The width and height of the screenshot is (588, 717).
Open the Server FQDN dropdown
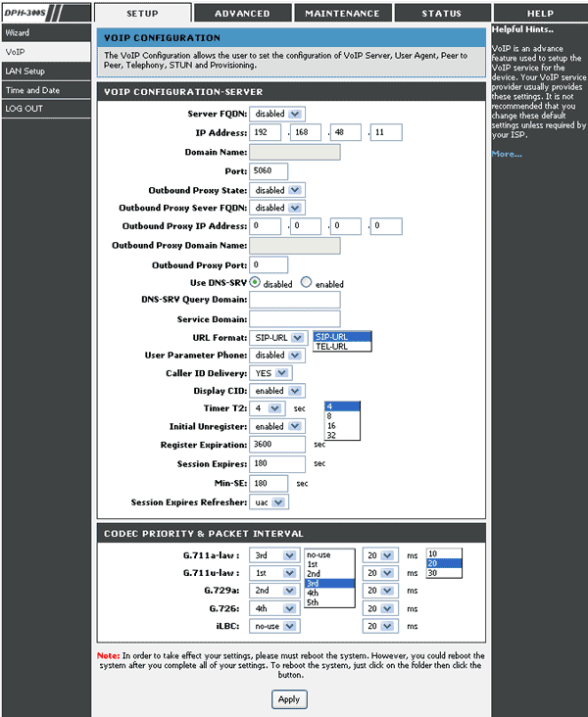pos(276,114)
